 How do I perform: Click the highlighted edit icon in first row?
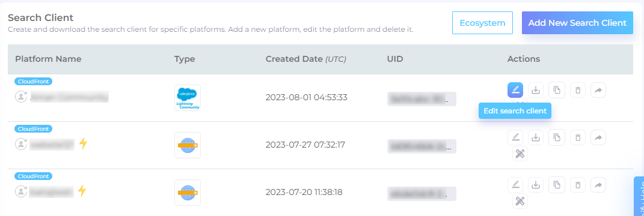515,90
